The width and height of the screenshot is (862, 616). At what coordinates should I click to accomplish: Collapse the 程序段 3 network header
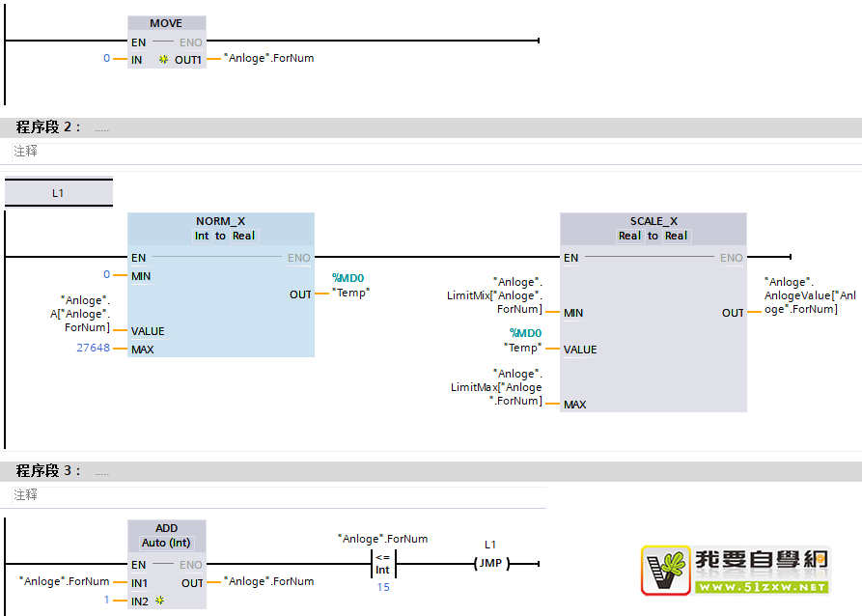(x=48, y=471)
